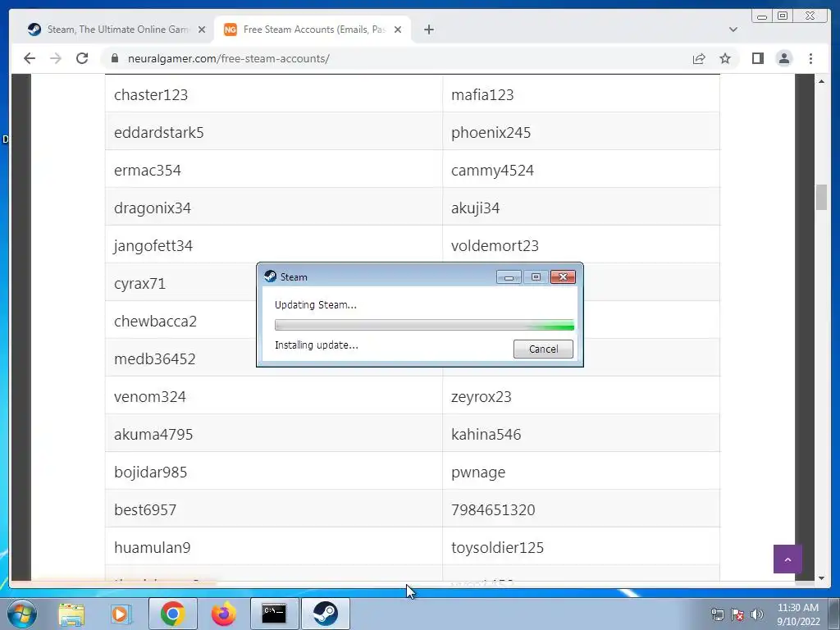The height and width of the screenshot is (630, 840).
Task: Click the cyrax71 cell
Action: [182, 282]
